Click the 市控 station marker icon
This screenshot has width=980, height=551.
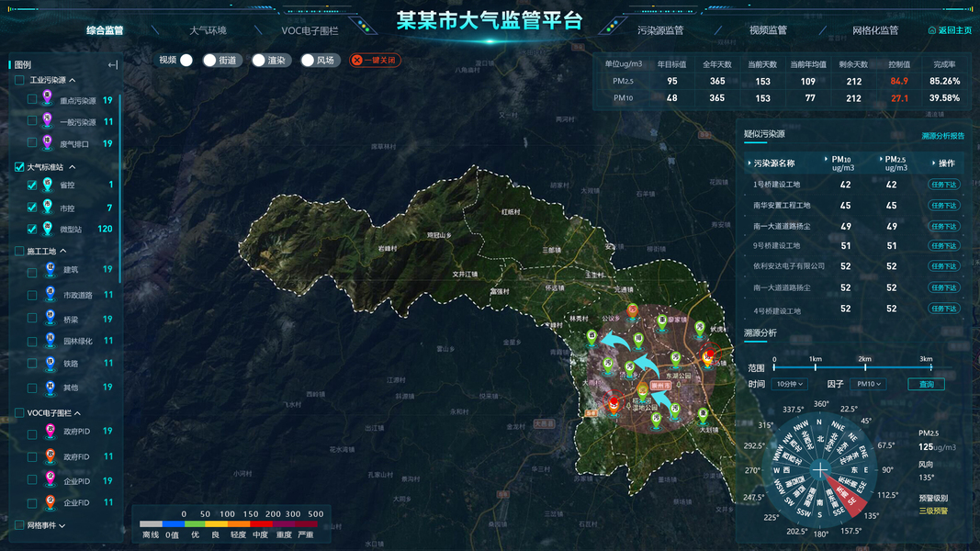point(48,207)
